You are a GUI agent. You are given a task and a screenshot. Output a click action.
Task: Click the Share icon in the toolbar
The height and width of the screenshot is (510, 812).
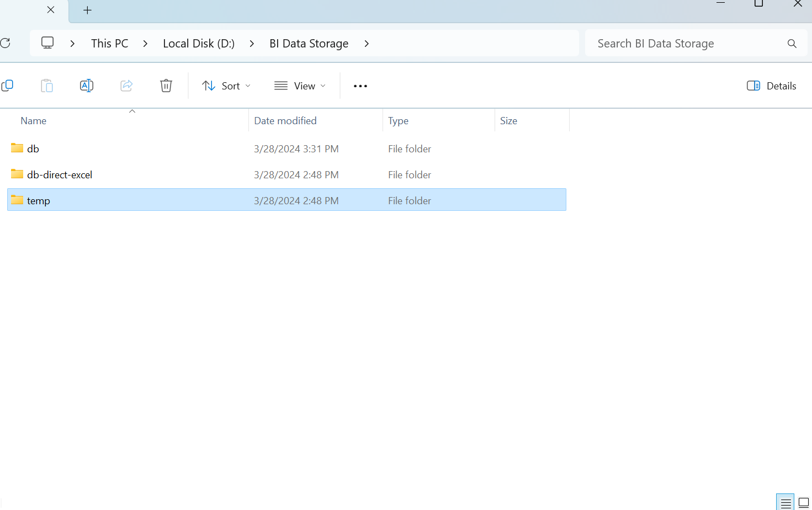click(126, 86)
